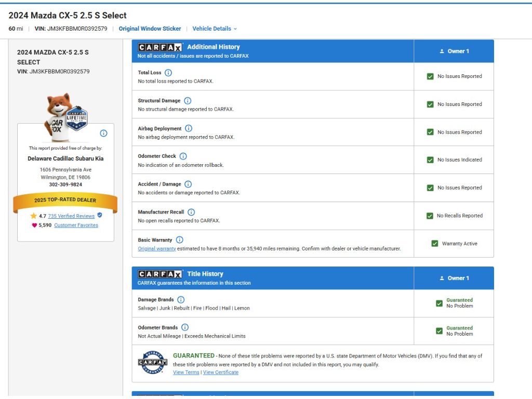This screenshot has width=532, height=399.
Task: Open info icon next to Manufacturer Recall
Action: point(191,212)
